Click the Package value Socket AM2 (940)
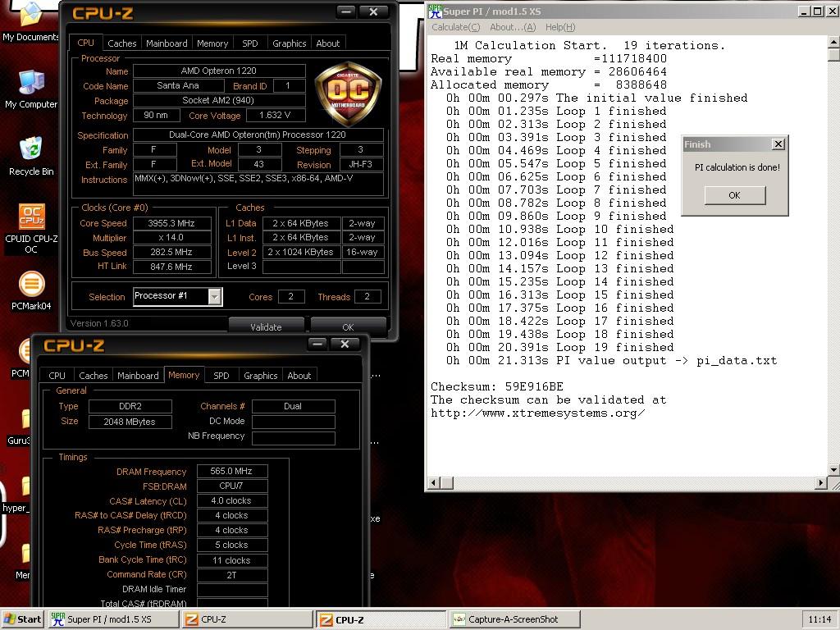Viewport: 840px width, 630px height. (219, 100)
